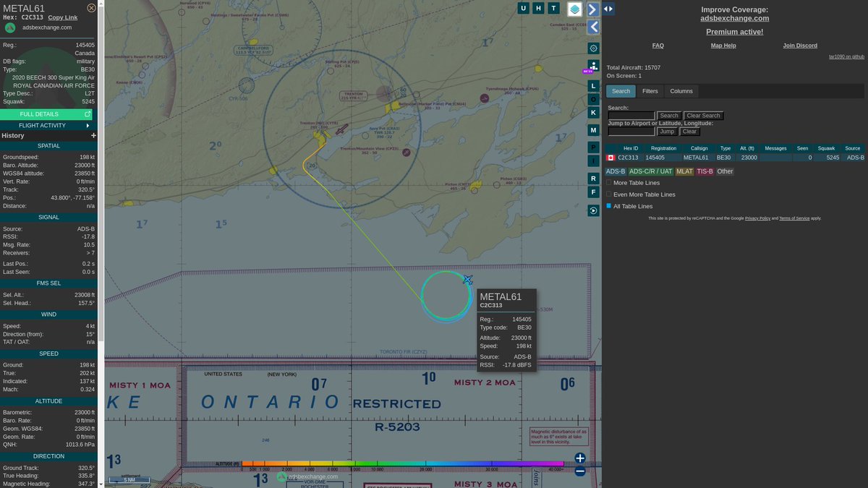868x488 pixels.
Task: Open tar1090 on github link
Action: 847,56
